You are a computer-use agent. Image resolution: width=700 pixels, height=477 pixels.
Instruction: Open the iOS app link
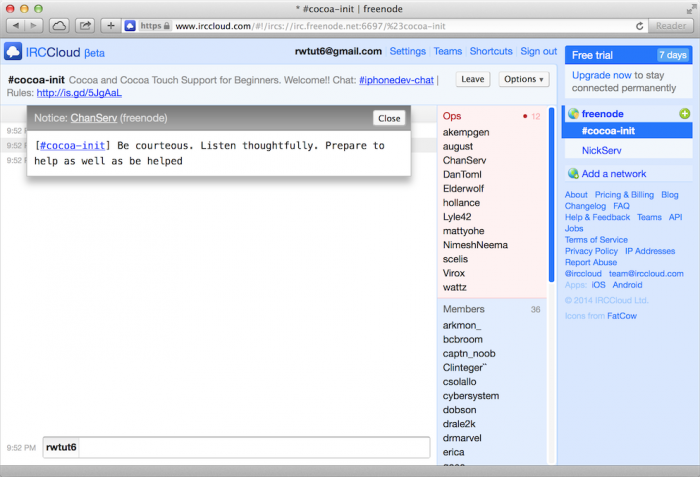[598, 285]
